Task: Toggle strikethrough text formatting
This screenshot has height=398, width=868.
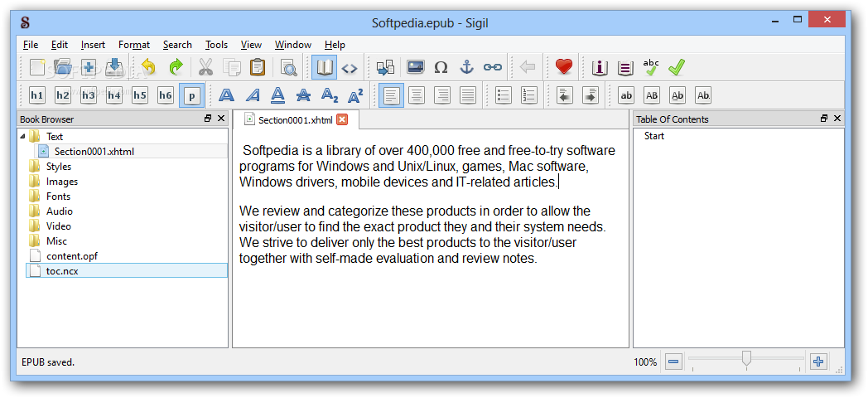Action: point(303,95)
